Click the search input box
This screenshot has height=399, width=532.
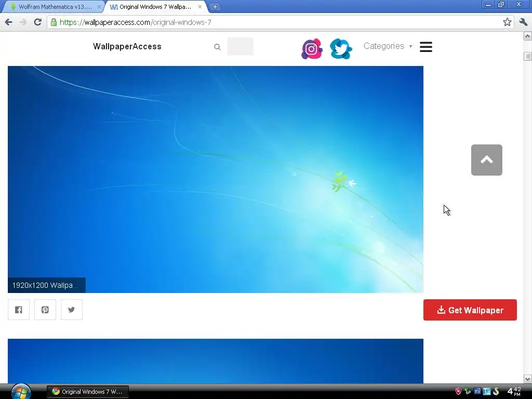(240, 46)
